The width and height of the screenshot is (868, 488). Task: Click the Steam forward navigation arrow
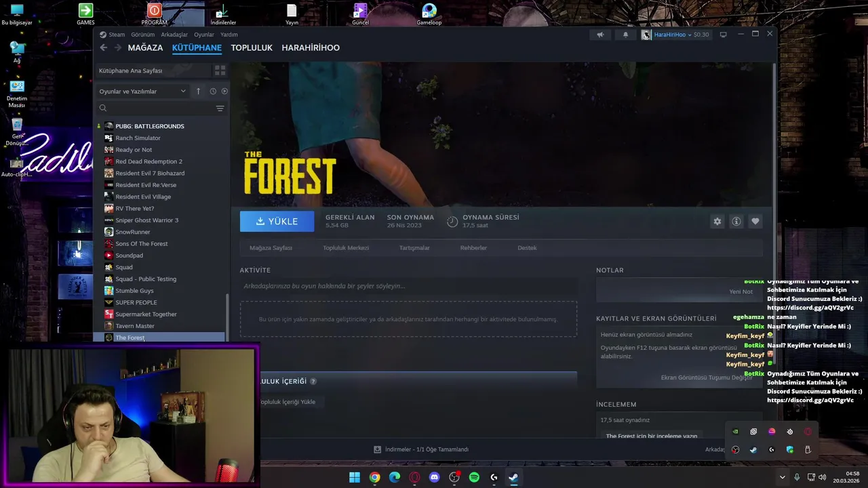(118, 47)
